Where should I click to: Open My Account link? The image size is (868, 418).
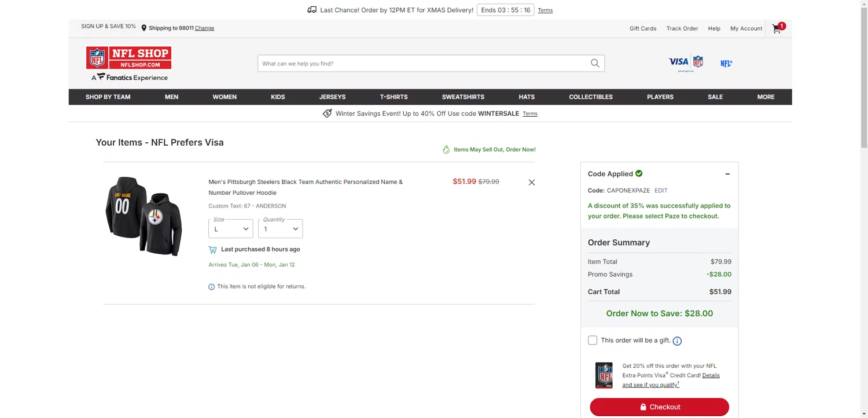point(746,28)
